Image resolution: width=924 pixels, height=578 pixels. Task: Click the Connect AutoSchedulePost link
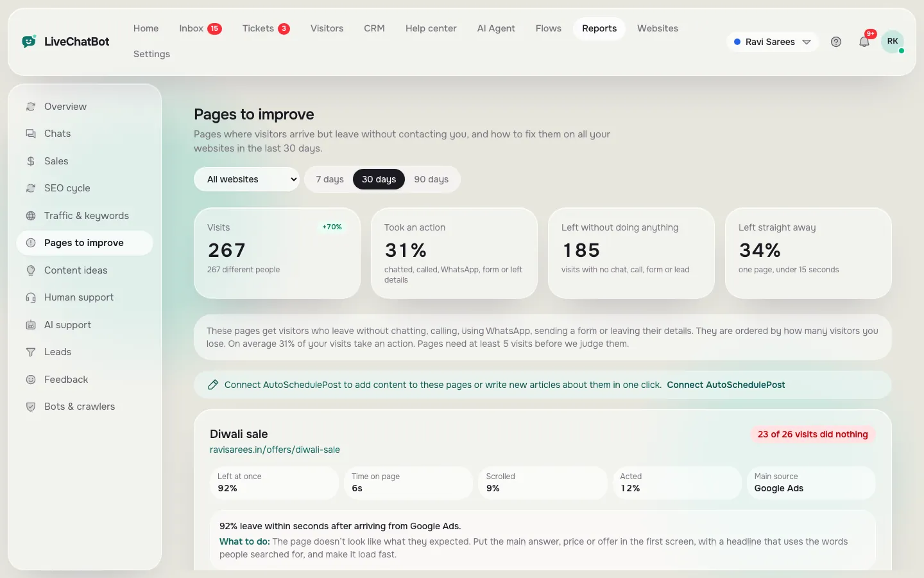(726, 385)
